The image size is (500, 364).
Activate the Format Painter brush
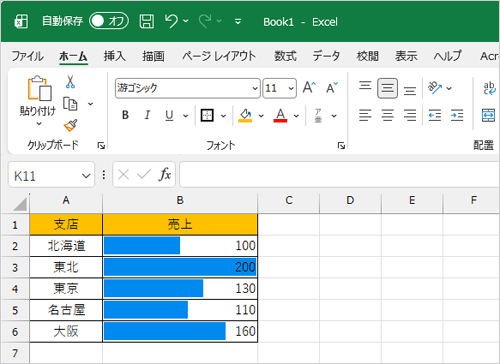pyautogui.click(x=70, y=125)
